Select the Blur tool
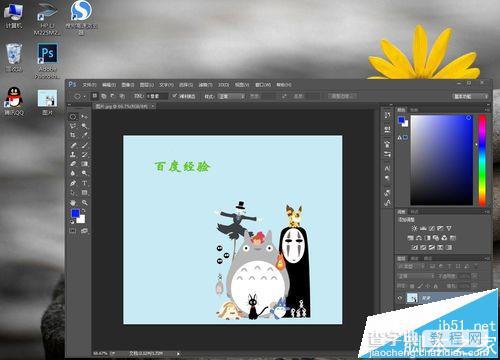 pos(73,173)
